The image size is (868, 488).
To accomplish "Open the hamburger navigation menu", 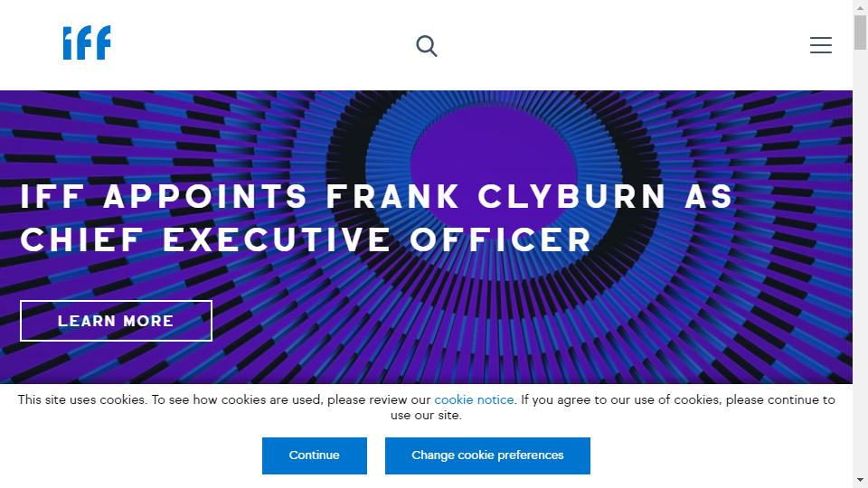I will point(820,45).
